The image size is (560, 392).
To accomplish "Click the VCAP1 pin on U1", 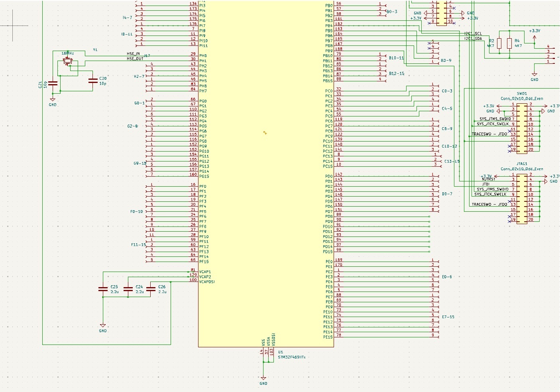I will [x=205, y=271].
